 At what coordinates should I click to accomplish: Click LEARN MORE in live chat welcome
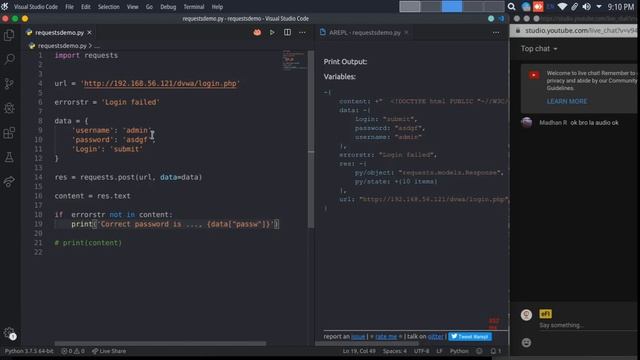pos(567,101)
